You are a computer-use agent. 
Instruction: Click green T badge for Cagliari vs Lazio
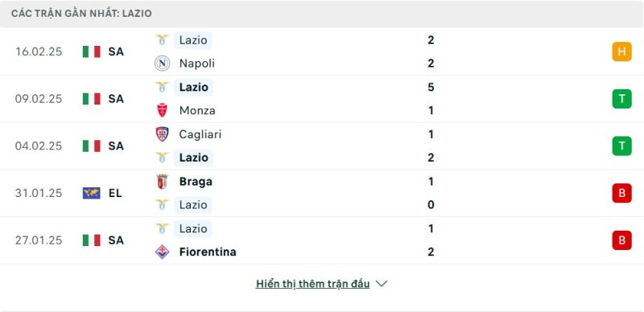pos(621,146)
